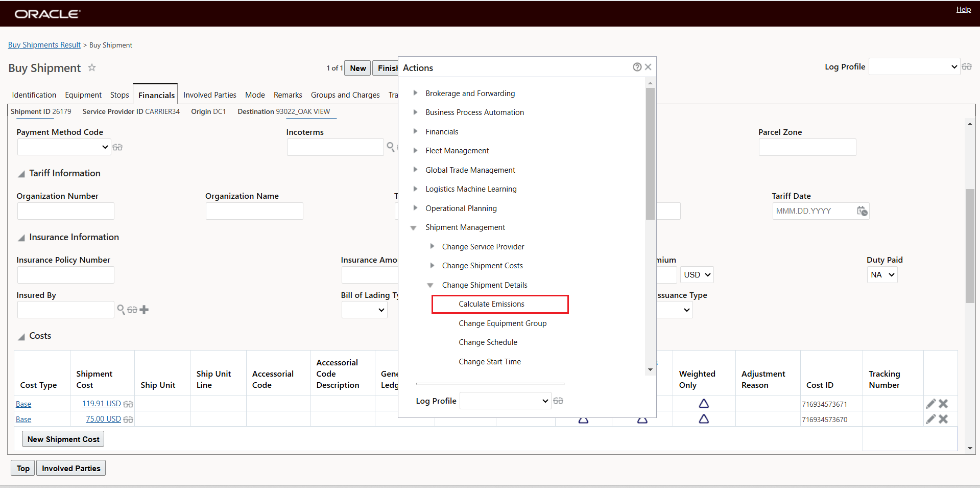Edit cost row 716934573671 pencil icon
Viewport: 980px width, 488px height.
931,404
